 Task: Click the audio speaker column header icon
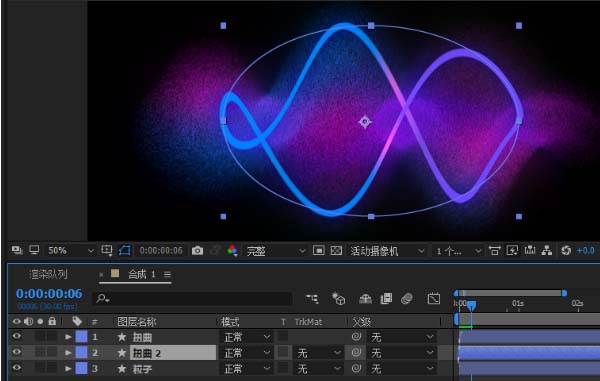(29, 321)
